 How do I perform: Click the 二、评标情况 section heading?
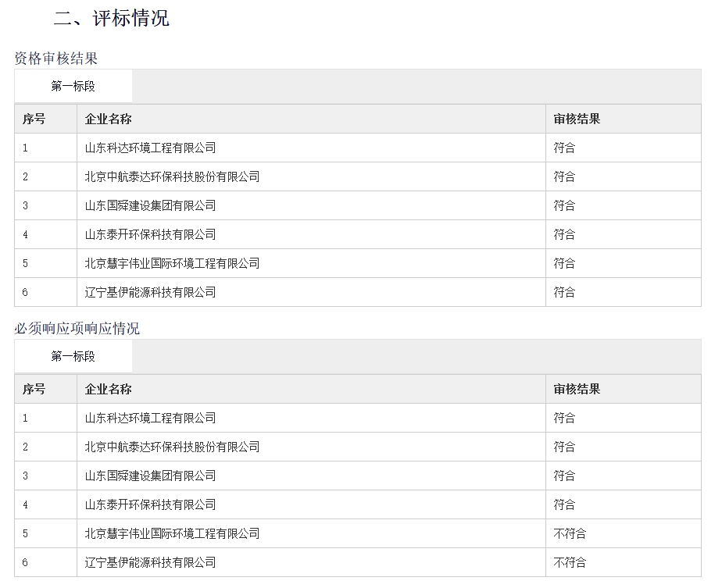(112, 18)
